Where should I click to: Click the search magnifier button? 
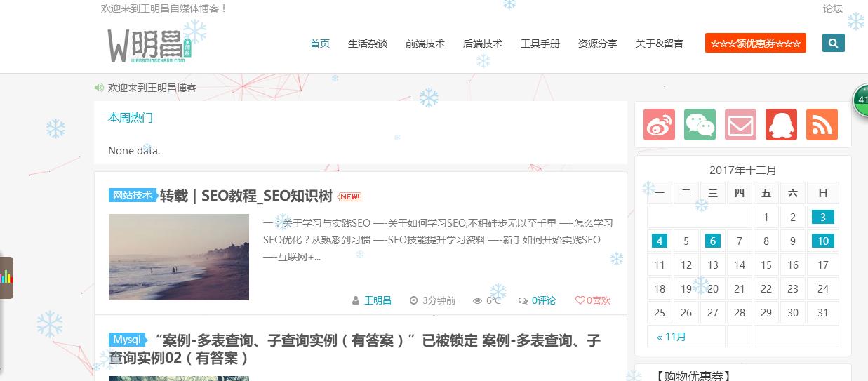(x=833, y=44)
